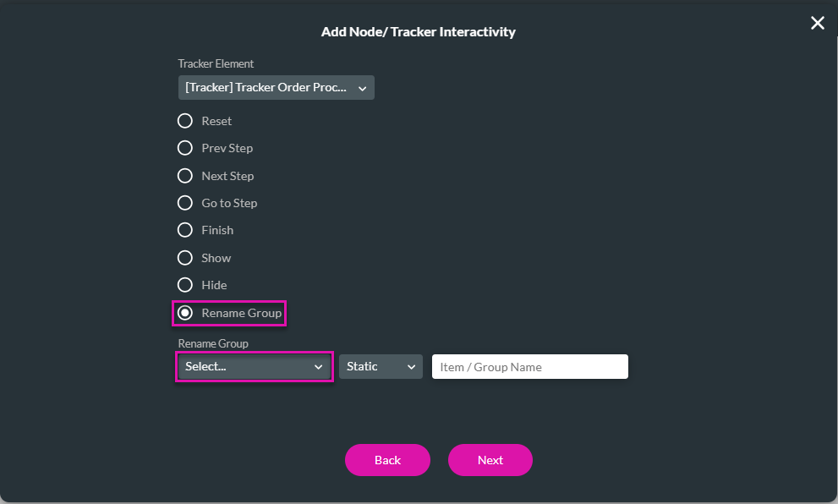Click the Rename Group radio label text

pos(242,313)
